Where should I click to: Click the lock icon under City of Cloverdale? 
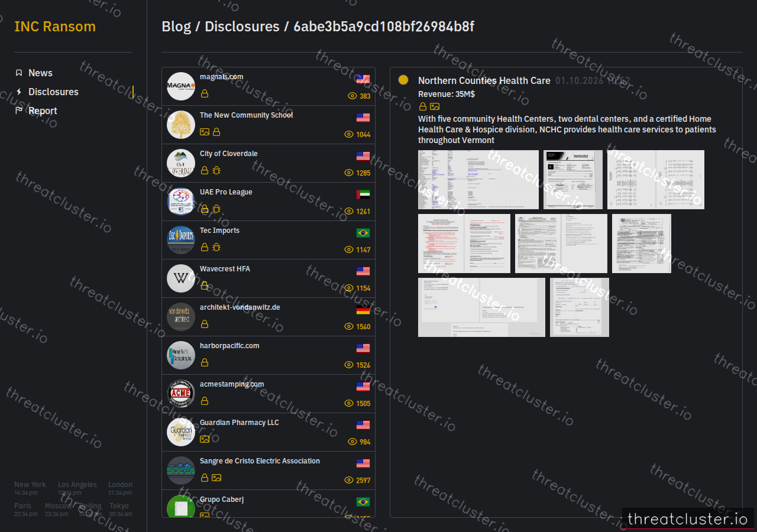coord(205,170)
